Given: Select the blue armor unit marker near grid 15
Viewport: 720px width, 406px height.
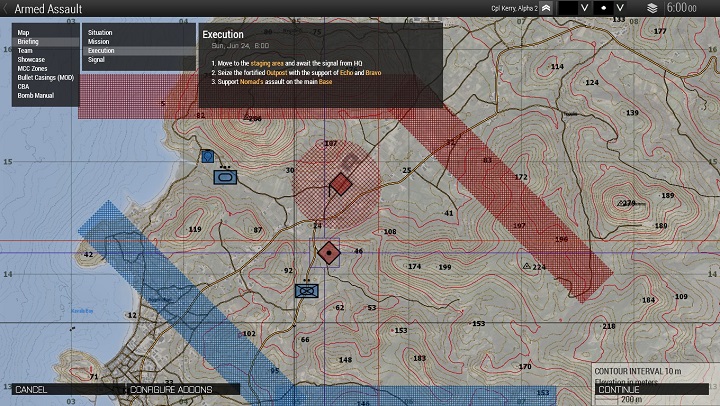Looking at the screenshot, I should 225,177.
